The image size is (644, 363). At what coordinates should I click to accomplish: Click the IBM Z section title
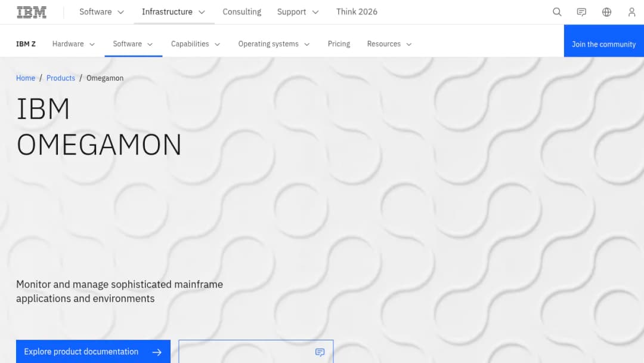pyautogui.click(x=26, y=44)
